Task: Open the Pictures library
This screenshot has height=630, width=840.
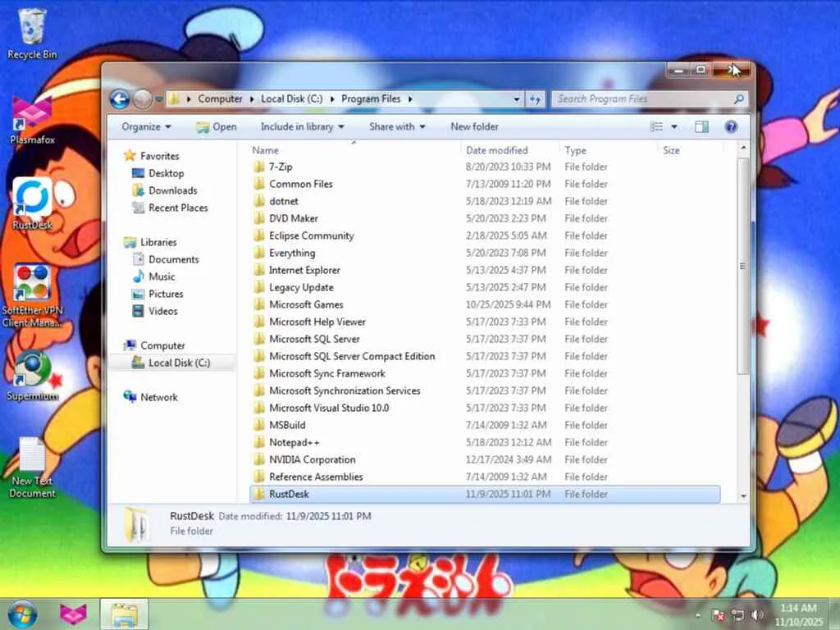Action: click(166, 294)
